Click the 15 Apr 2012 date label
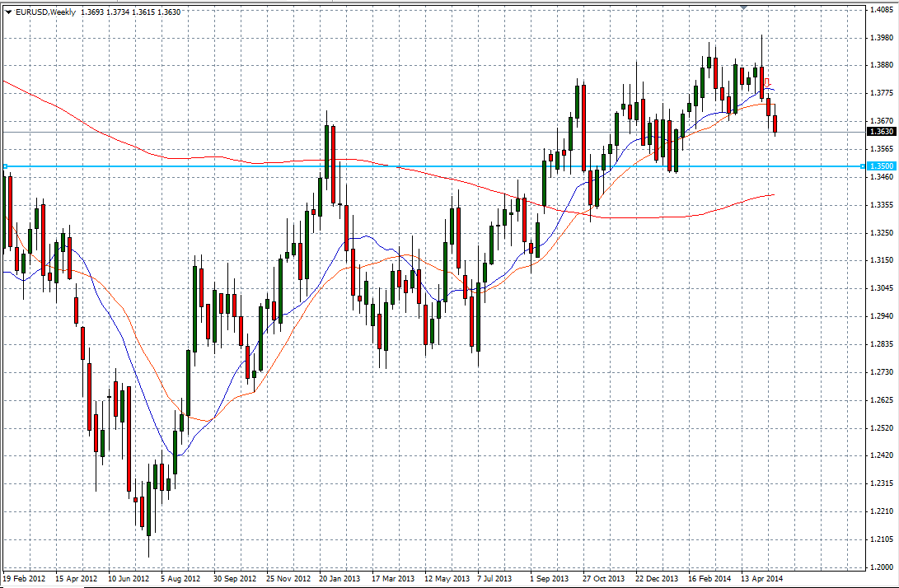The height and width of the screenshot is (588, 899). click(77, 578)
